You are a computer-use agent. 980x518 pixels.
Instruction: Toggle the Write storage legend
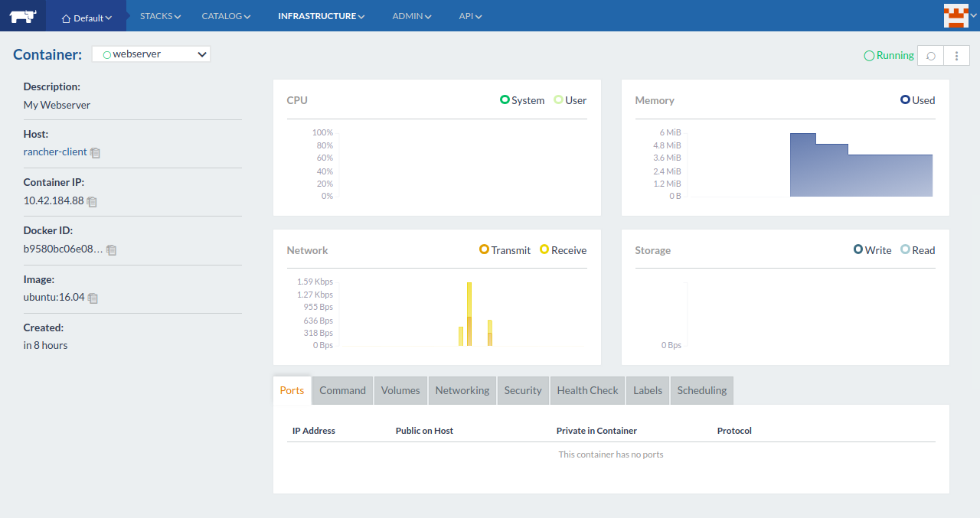873,250
